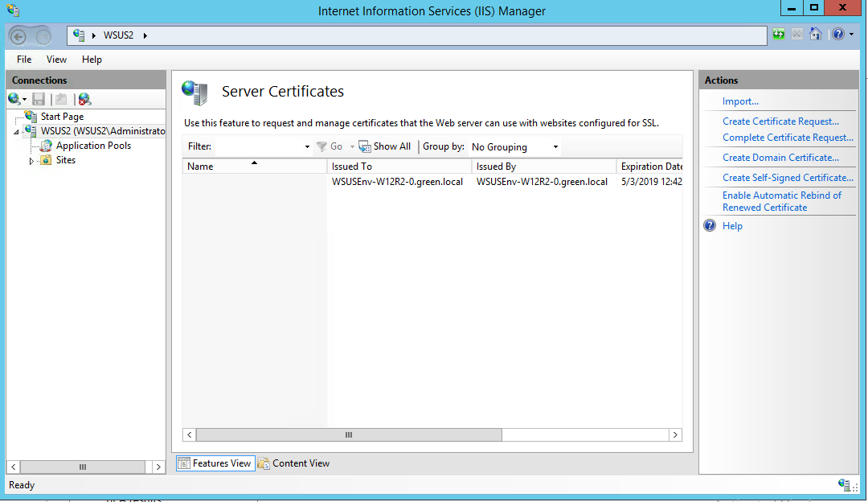Sort by the Name column header
This screenshot has height=502, width=868.
pyautogui.click(x=255, y=167)
